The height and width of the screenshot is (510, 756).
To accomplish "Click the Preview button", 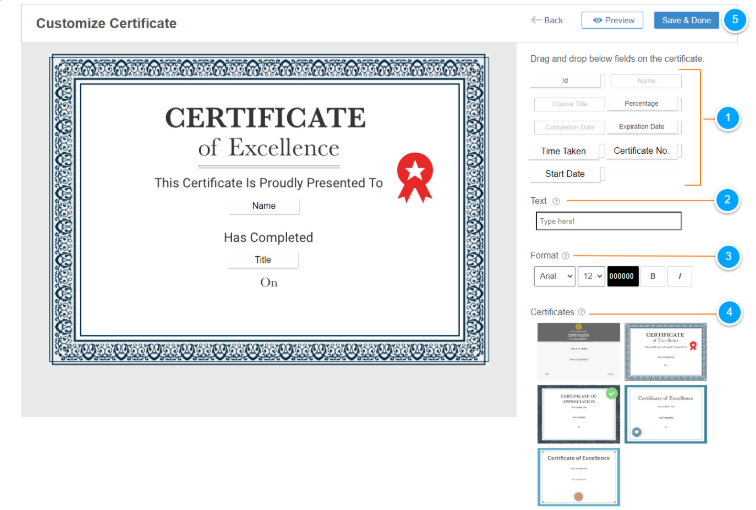I will (x=612, y=20).
